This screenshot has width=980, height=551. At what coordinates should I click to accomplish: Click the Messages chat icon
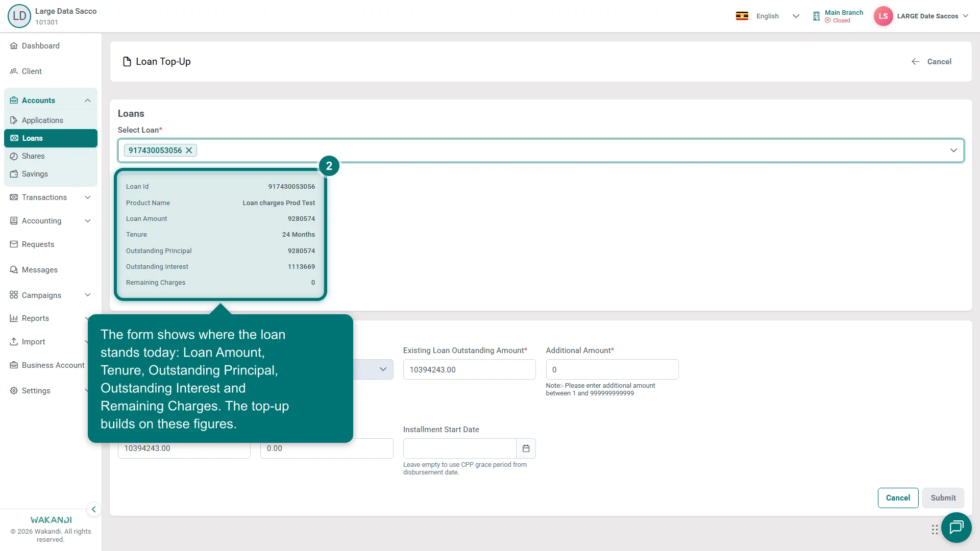click(14, 270)
